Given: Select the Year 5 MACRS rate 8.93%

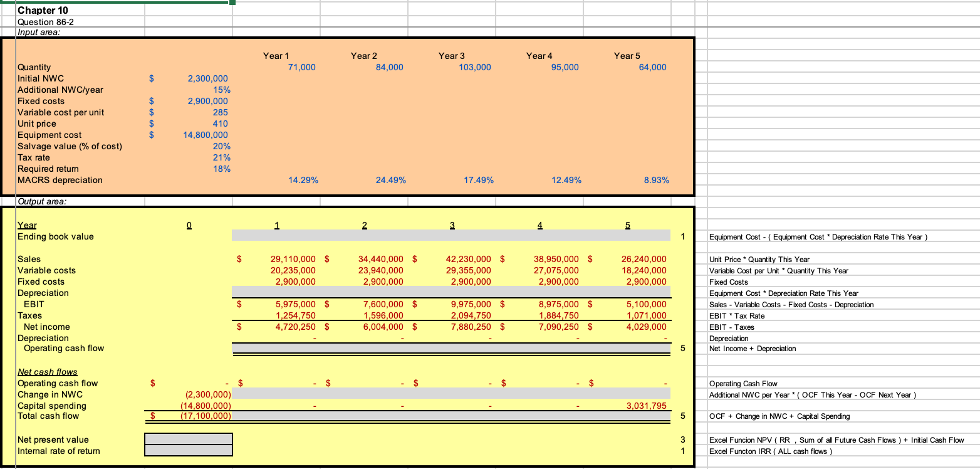Looking at the screenshot, I should pos(654,180).
